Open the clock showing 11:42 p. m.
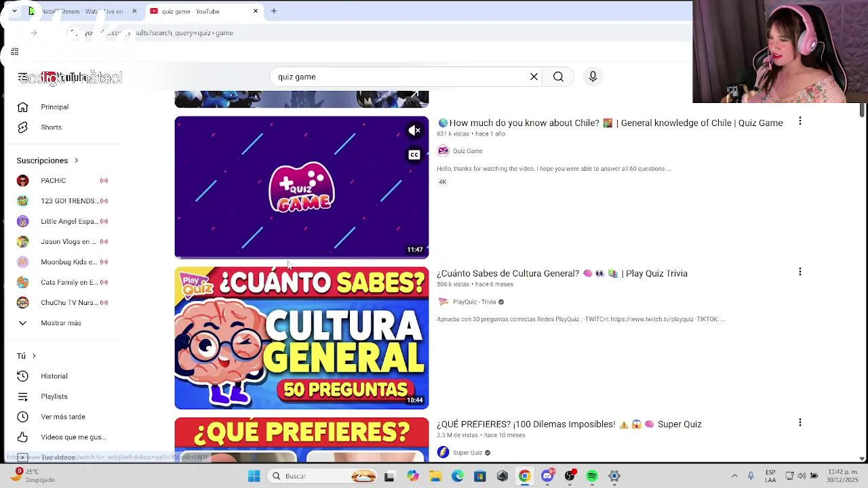This screenshot has height=488, width=868. [843, 476]
